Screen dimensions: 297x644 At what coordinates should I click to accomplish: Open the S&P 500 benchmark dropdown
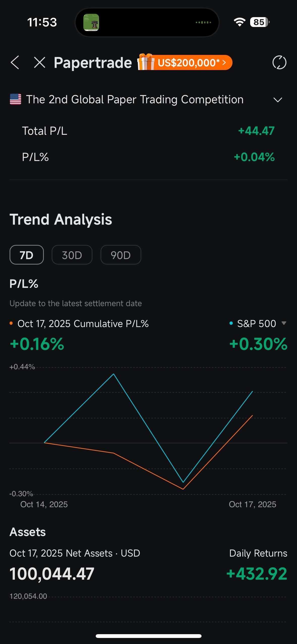(284, 323)
